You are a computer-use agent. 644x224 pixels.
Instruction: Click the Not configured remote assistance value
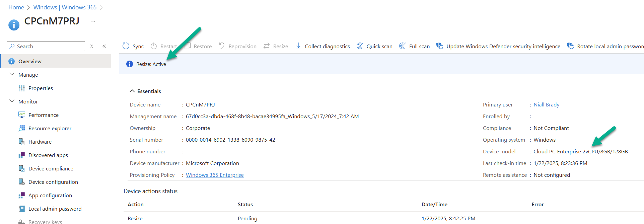552,175
